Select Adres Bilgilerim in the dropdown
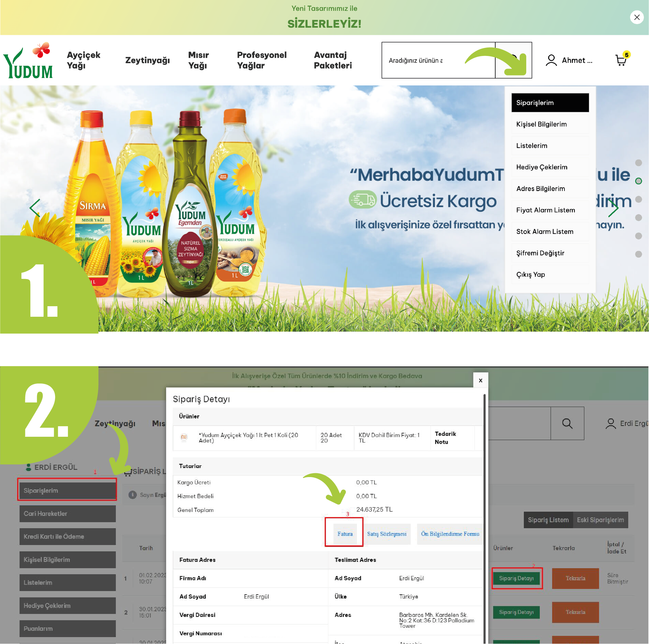This screenshot has height=644, width=649. [550, 189]
